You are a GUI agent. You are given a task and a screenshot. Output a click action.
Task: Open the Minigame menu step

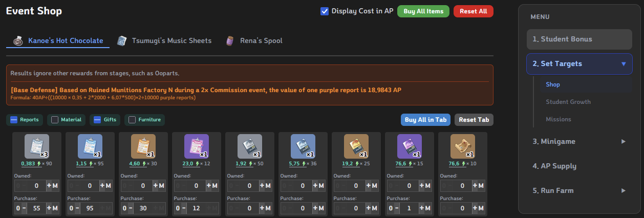579,141
